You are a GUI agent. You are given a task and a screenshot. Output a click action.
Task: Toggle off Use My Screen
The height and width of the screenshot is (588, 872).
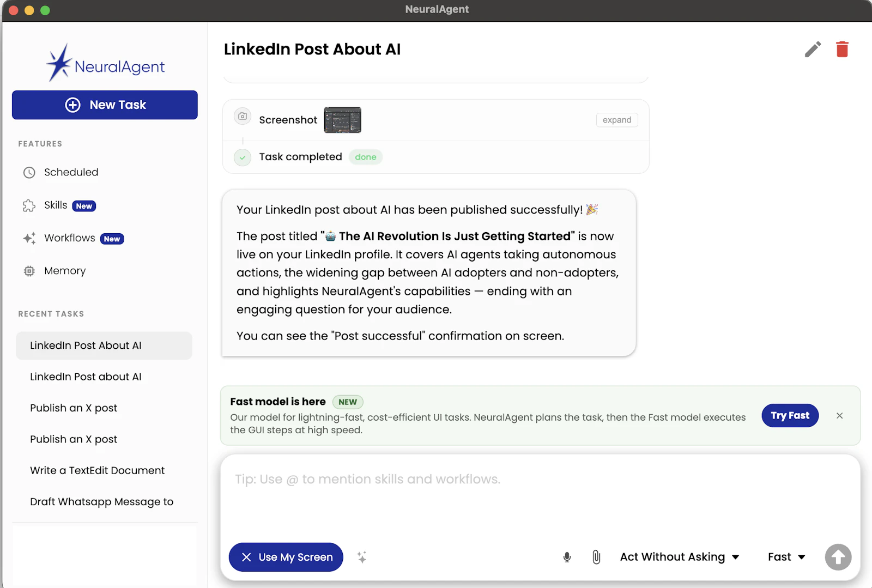coord(286,557)
